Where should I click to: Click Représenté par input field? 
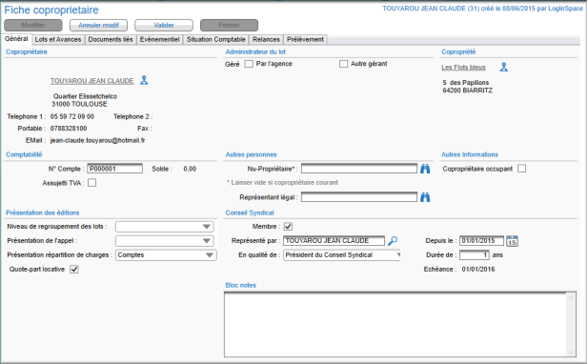point(334,241)
